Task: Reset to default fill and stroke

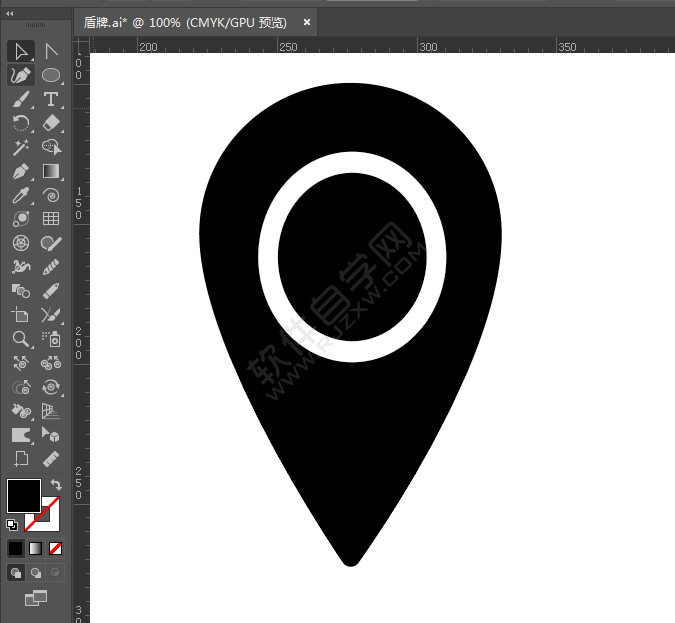Action: click(x=12, y=525)
